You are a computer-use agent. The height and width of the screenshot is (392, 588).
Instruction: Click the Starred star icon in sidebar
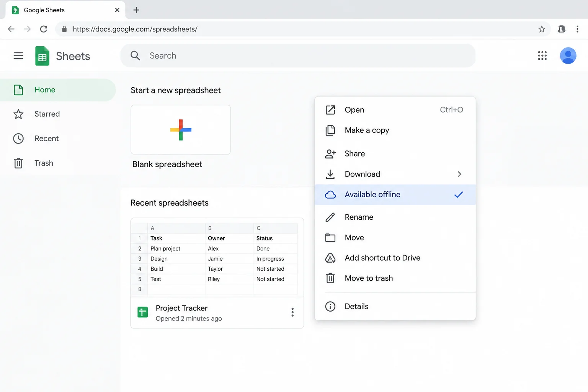coord(18,114)
